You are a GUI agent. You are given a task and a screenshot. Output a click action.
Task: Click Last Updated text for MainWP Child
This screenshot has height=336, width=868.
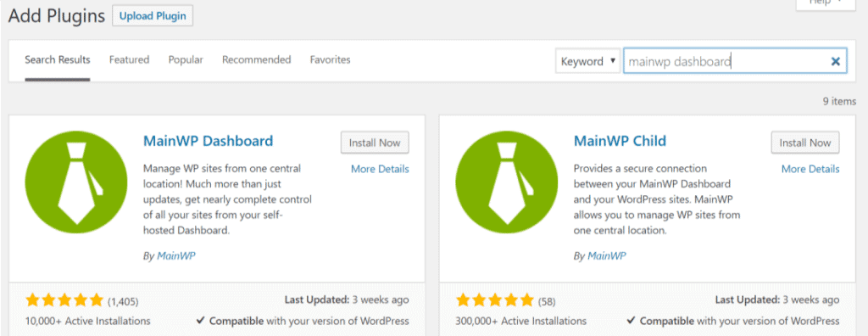click(x=777, y=300)
